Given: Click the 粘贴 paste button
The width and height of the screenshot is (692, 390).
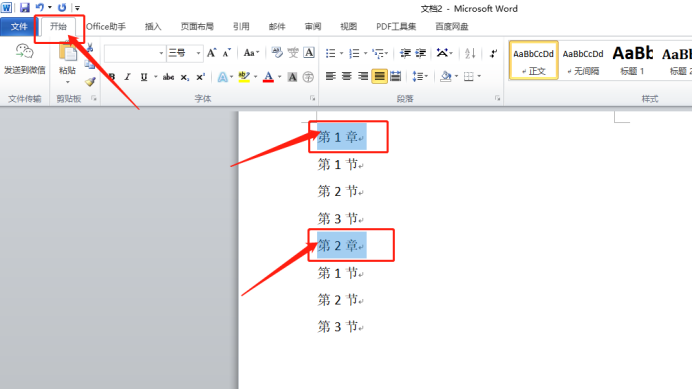Looking at the screenshot, I should click(67, 63).
